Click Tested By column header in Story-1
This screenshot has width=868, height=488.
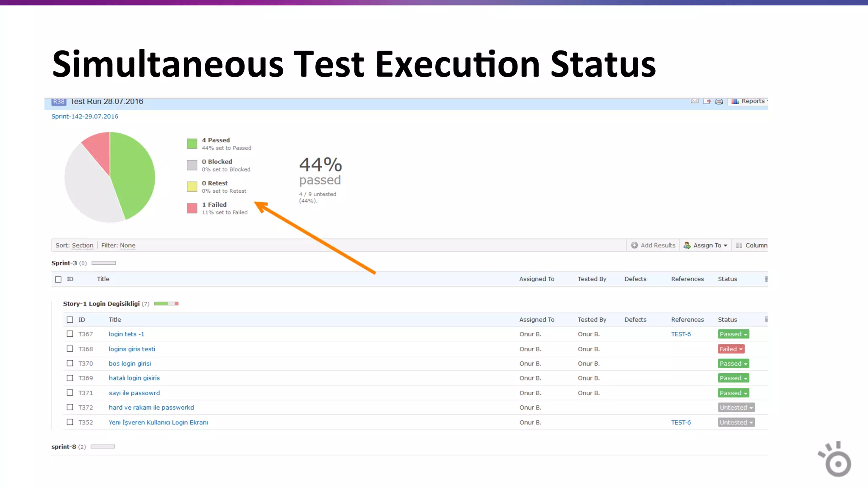click(x=592, y=320)
